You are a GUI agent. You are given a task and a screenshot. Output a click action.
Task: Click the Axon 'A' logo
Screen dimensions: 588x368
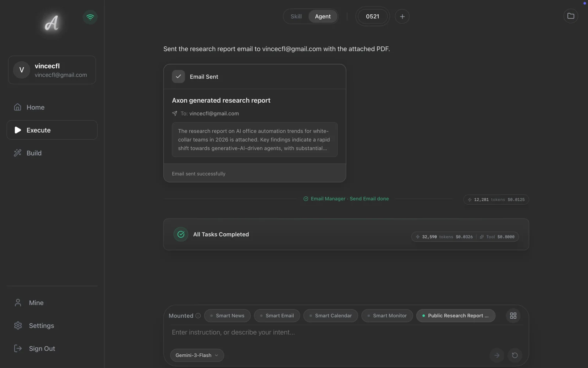[x=52, y=23]
